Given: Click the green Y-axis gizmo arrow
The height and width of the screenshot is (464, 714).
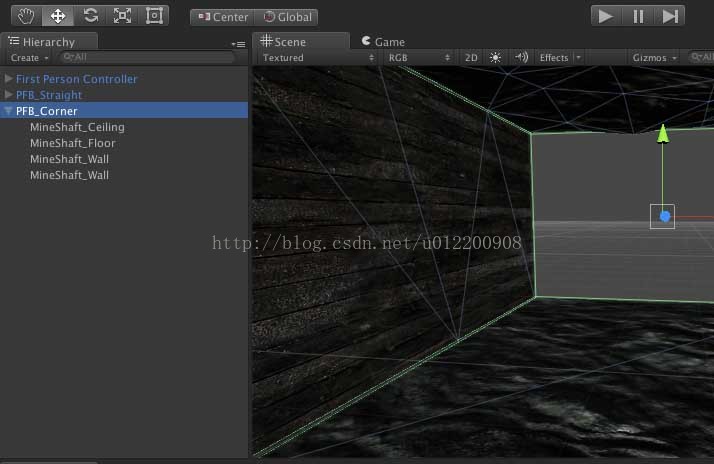Looking at the screenshot, I should (x=663, y=134).
